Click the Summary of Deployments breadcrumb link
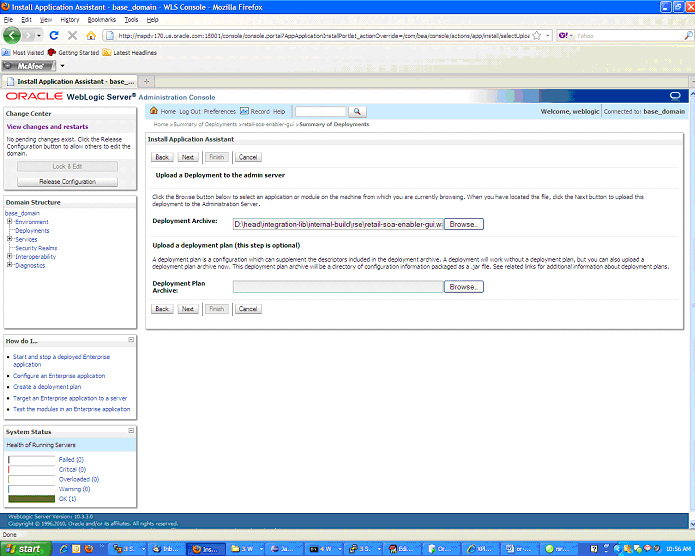Screen dimensions: 695x556 pyautogui.click(x=205, y=124)
